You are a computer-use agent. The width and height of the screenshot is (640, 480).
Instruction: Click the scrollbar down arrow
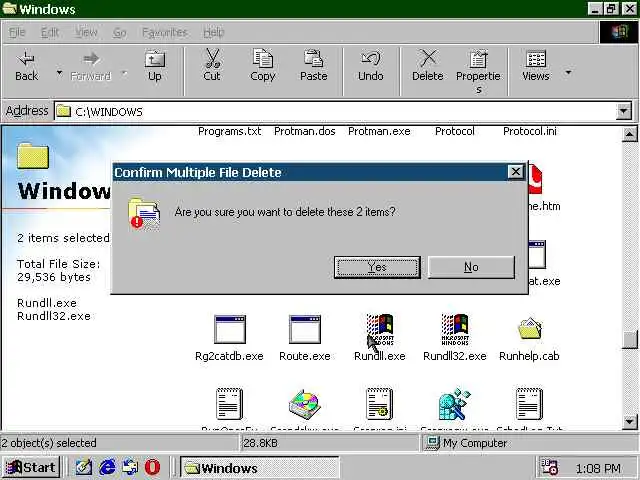[x=629, y=421]
